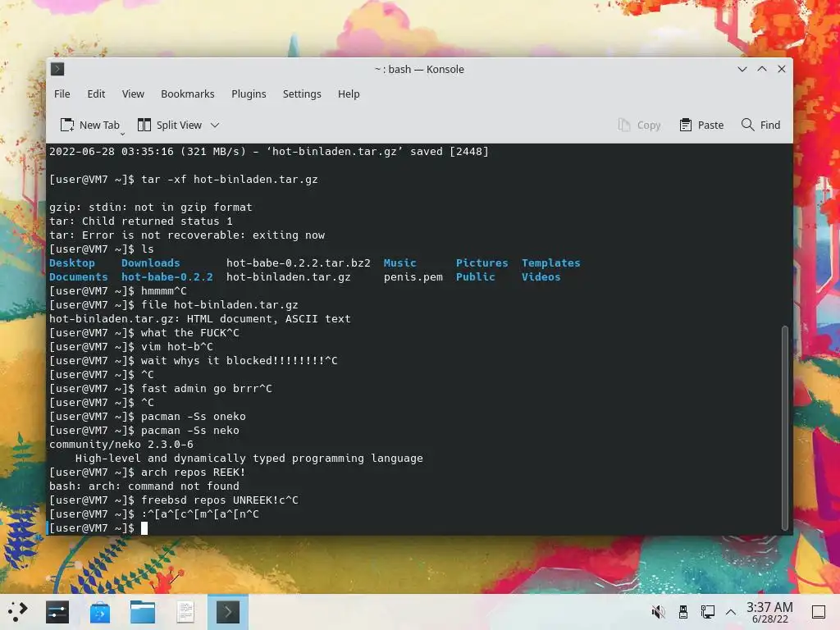The height and width of the screenshot is (630, 840).
Task: Open System Settings from the taskbar
Action: pyautogui.click(x=57, y=612)
